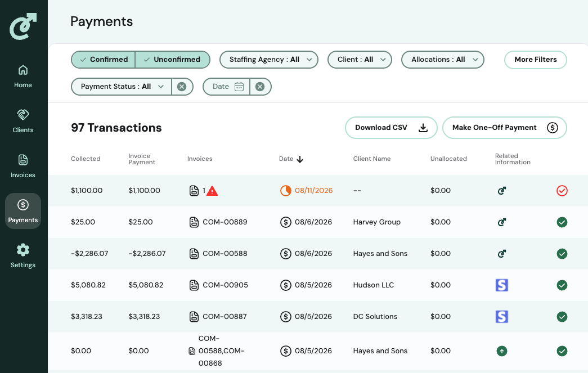Open the Date picker field

coord(227,87)
